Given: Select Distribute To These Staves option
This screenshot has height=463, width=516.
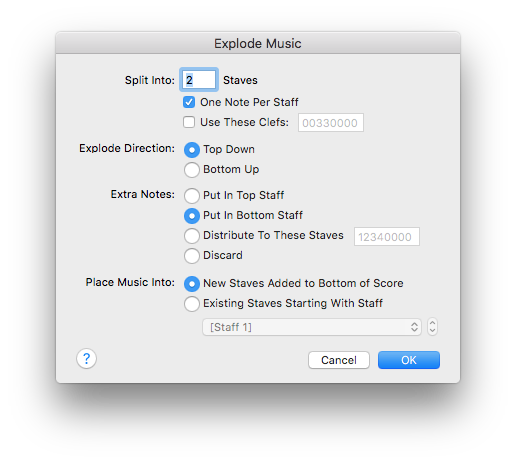Looking at the screenshot, I should 192,236.
